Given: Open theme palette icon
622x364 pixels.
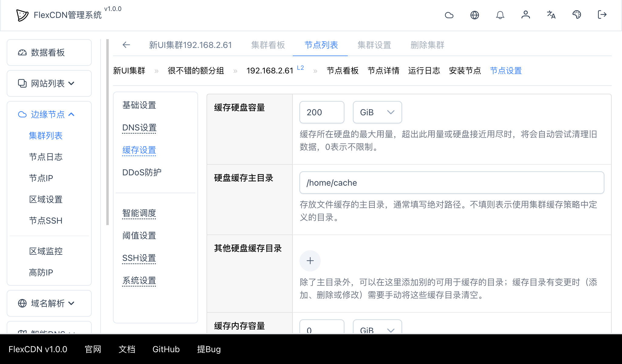Looking at the screenshot, I should point(577,15).
